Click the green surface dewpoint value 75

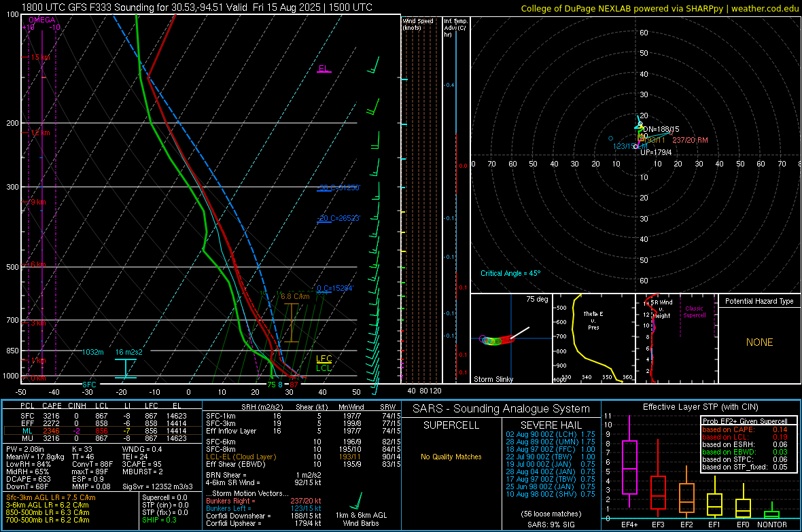click(x=272, y=385)
